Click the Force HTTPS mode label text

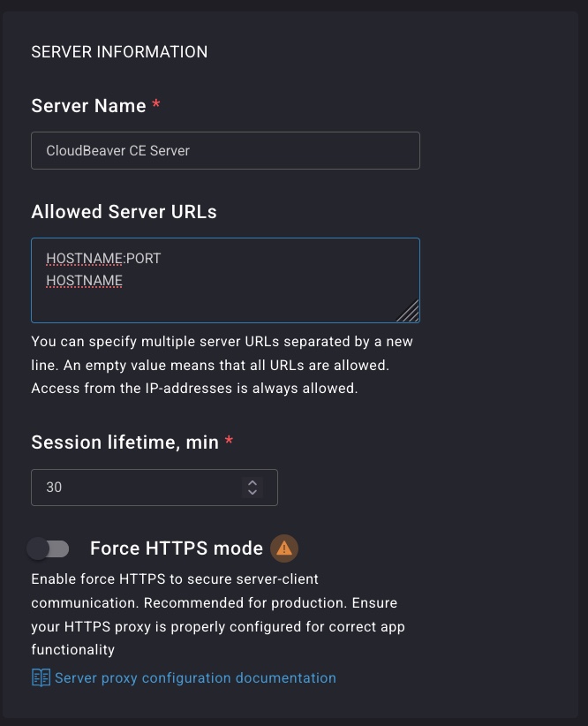[177, 548]
